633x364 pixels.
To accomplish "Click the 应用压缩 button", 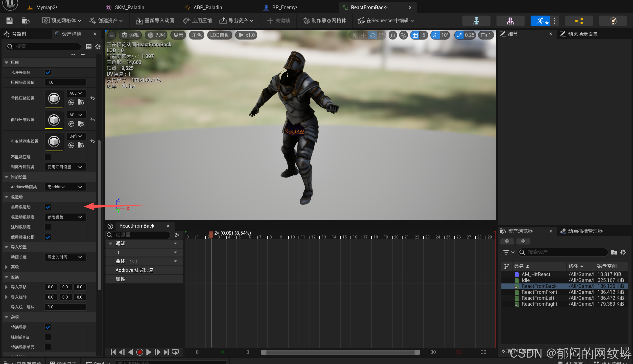I will point(197,21).
